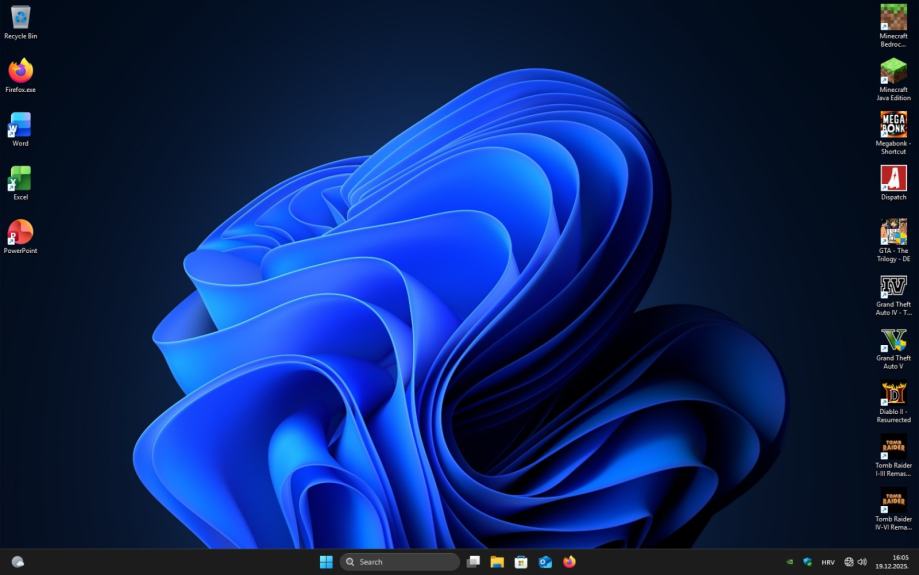The height and width of the screenshot is (575, 919).
Task: Open the HRV keyboard language switcher
Action: pos(828,562)
